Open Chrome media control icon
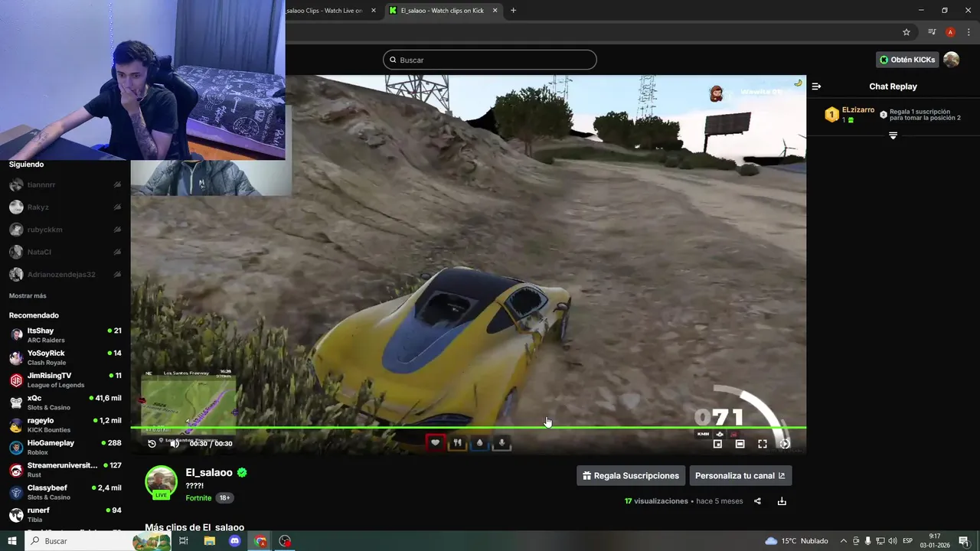 [932, 32]
